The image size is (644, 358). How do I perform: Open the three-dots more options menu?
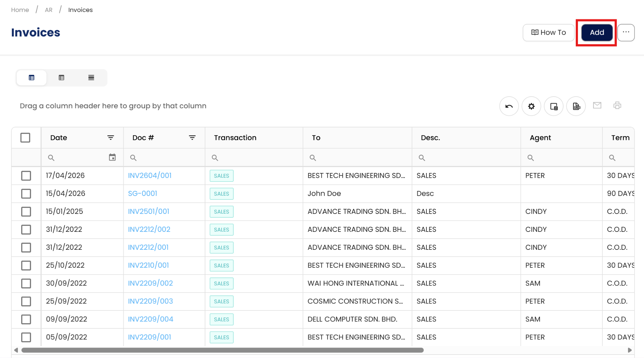tap(626, 32)
